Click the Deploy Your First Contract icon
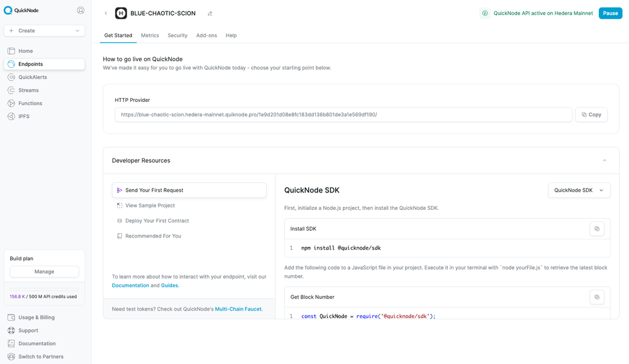The width and height of the screenshot is (629, 364). tap(119, 221)
